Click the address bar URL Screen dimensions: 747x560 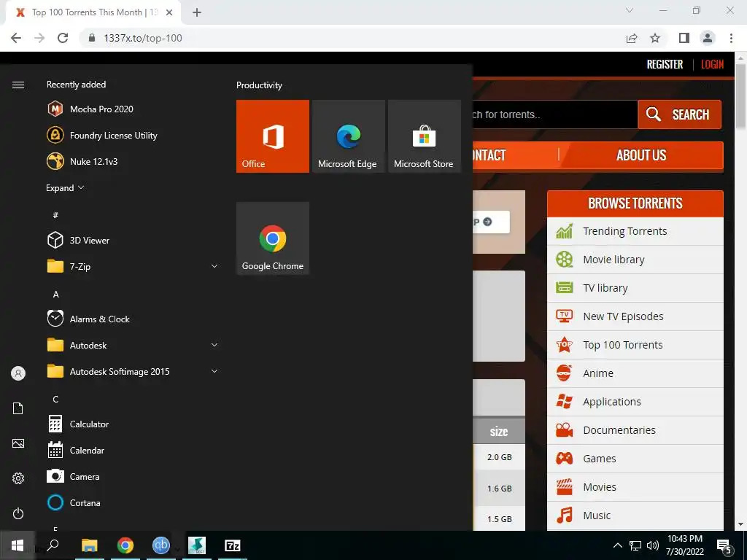pyautogui.click(x=143, y=38)
